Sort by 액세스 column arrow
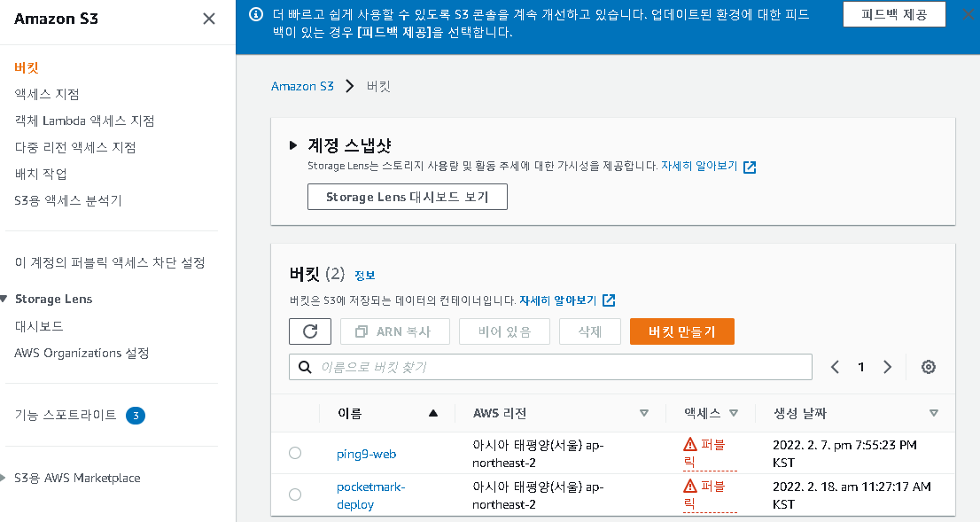The image size is (980, 522). (734, 413)
